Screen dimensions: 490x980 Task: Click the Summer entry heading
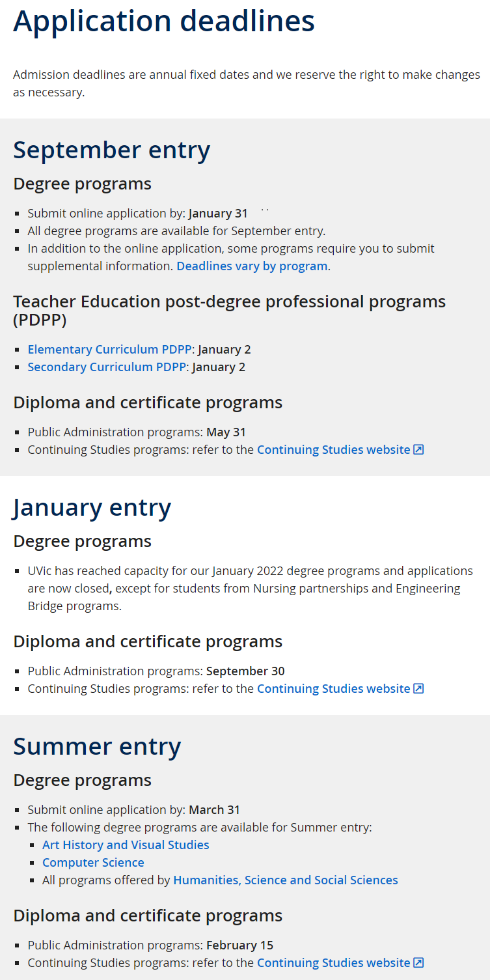click(97, 746)
